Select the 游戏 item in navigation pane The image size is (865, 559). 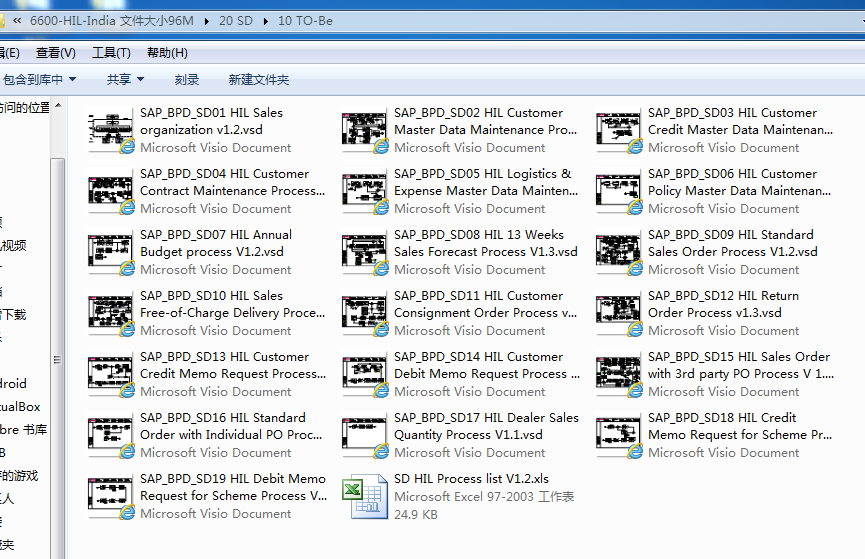coord(19,476)
